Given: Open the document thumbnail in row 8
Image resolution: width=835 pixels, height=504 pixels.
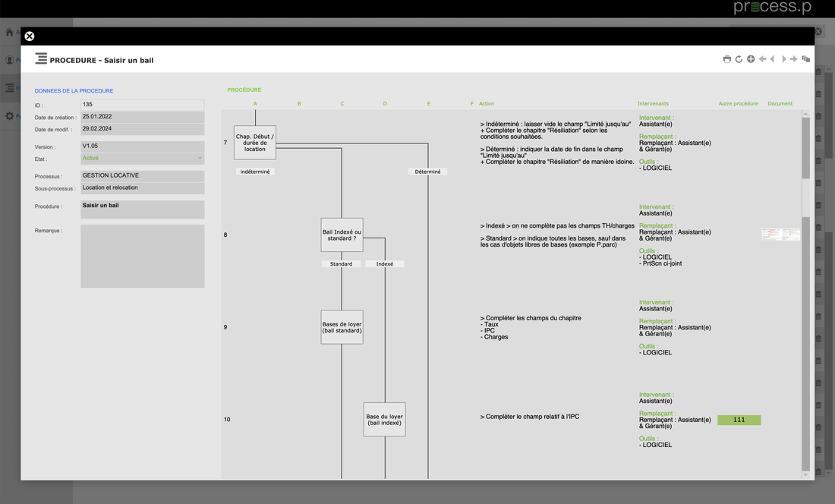Looking at the screenshot, I should (x=780, y=235).
